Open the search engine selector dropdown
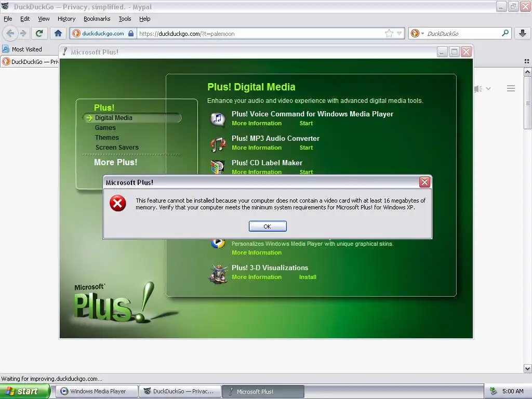 click(417, 33)
